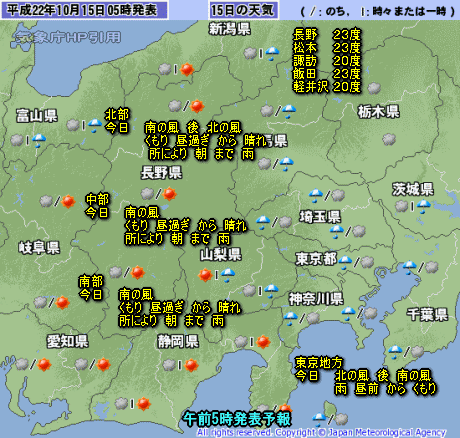
Task: Click the cloud icon beneath the 新潟県 label
Action: click(250, 53)
